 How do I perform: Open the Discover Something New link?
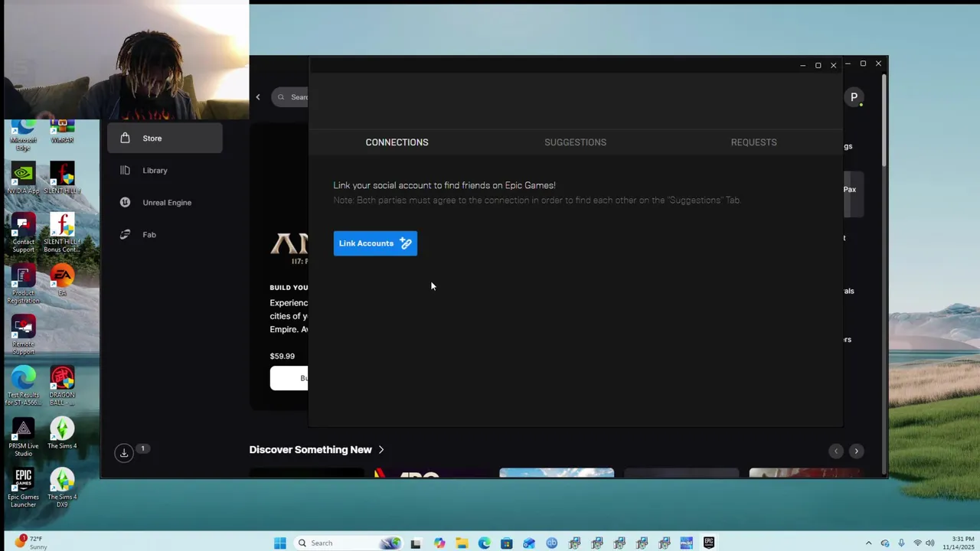[x=317, y=450]
